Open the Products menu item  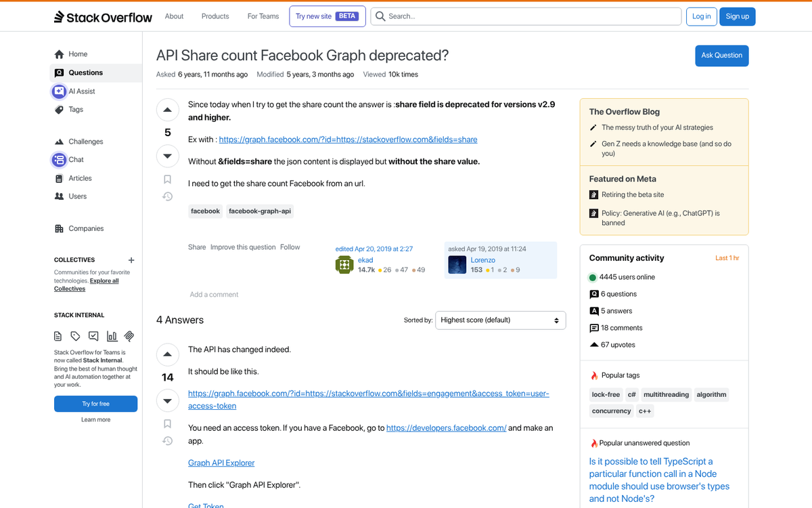[215, 16]
